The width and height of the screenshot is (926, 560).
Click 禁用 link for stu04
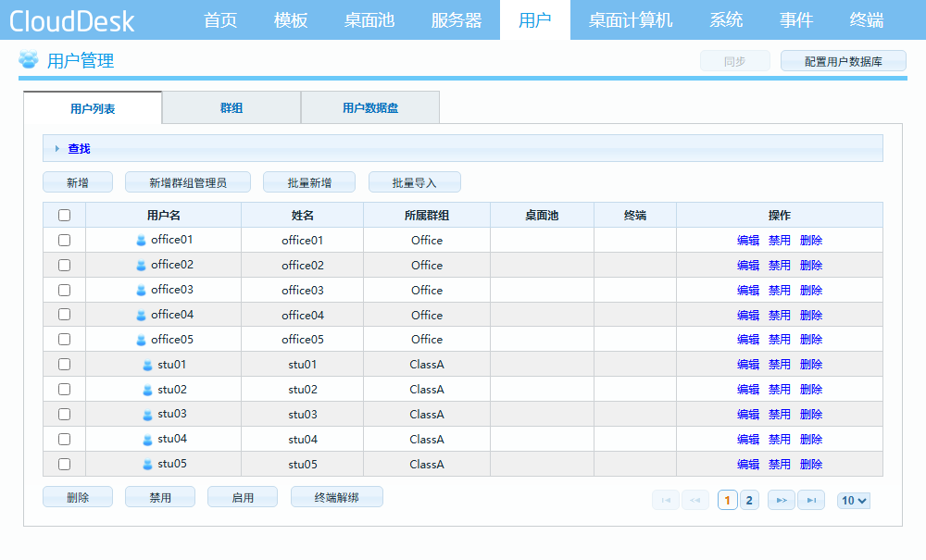(x=780, y=439)
